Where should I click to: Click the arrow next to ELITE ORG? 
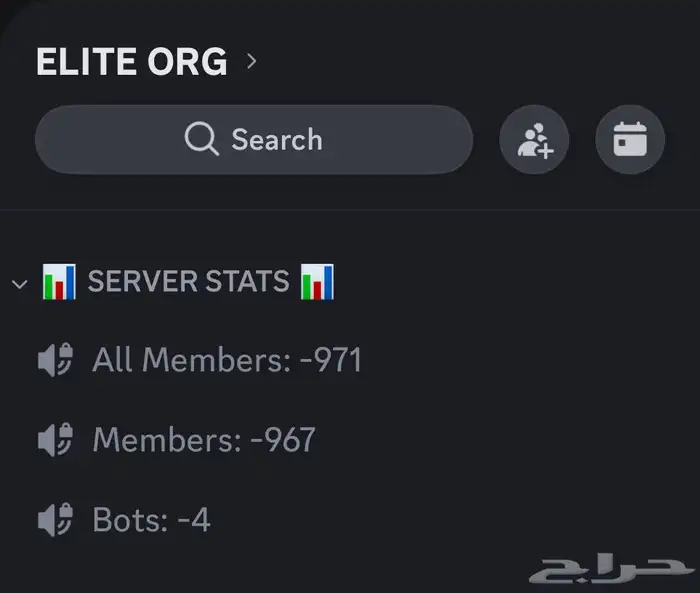(252, 62)
